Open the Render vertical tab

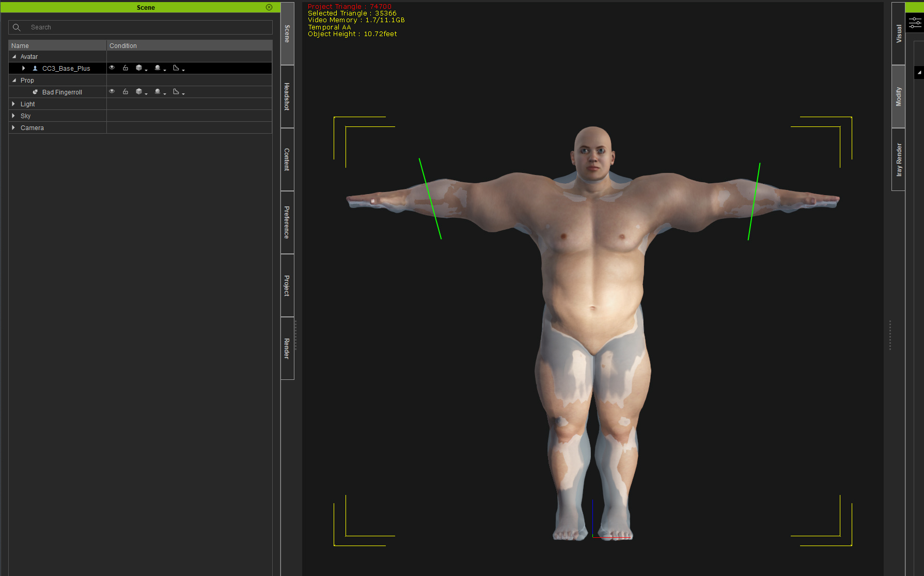point(287,348)
